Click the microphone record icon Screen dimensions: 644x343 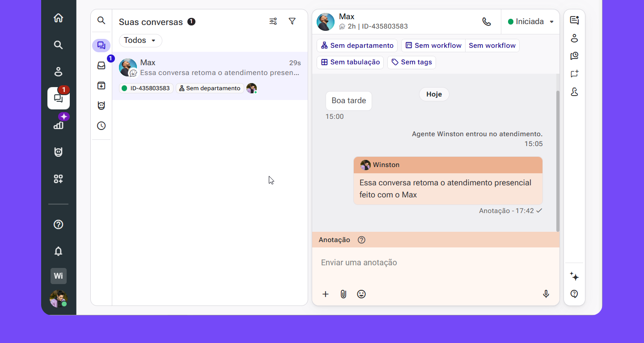(546, 294)
